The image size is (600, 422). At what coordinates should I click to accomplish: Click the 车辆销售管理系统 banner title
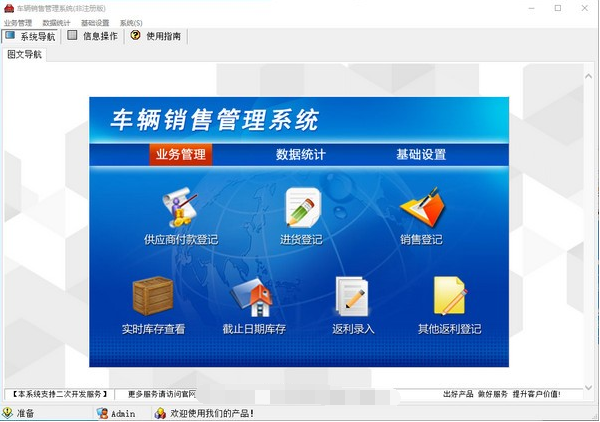[215, 120]
